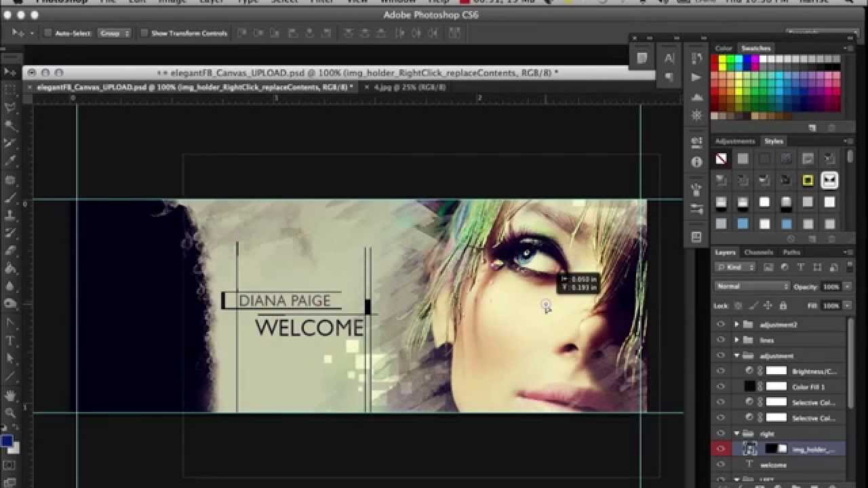The image size is (868, 488).
Task: Switch to the Color tab
Action: coord(724,48)
